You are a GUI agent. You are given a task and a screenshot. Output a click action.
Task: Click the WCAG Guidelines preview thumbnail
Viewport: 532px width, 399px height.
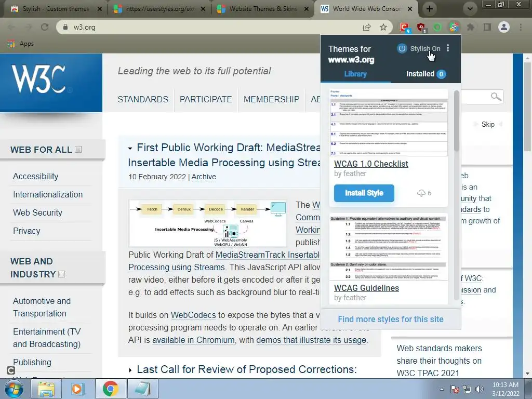point(389,248)
